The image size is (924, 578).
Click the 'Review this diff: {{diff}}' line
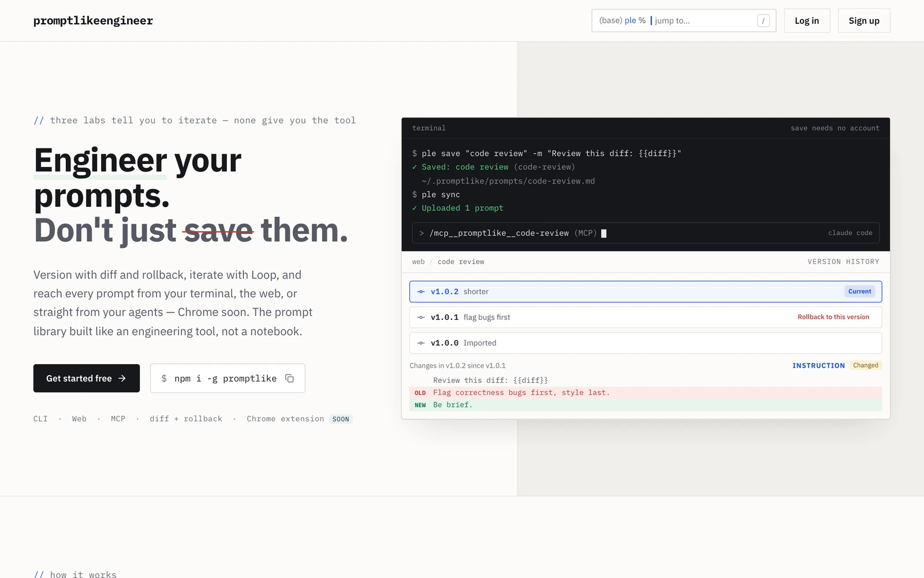coord(490,380)
